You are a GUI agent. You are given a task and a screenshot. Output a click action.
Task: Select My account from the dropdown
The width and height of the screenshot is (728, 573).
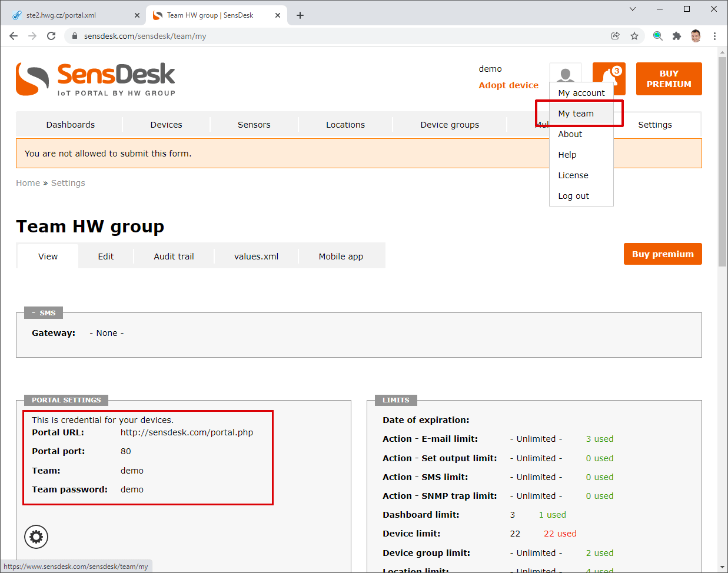[x=581, y=93]
